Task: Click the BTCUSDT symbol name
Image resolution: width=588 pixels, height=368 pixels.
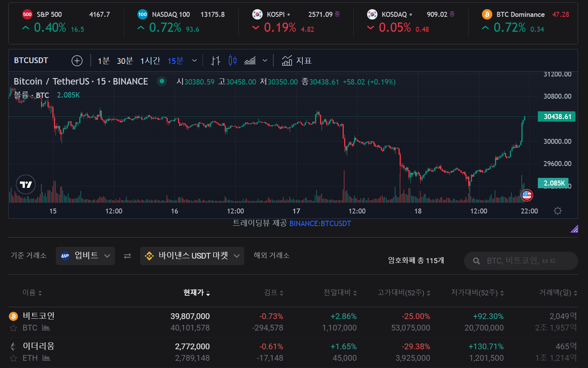Action: point(31,60)
